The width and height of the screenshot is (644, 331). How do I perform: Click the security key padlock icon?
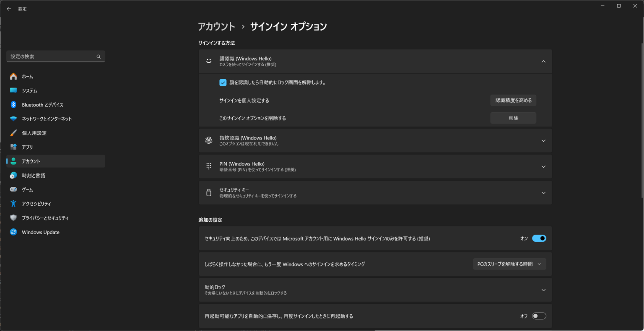point(208,192)
